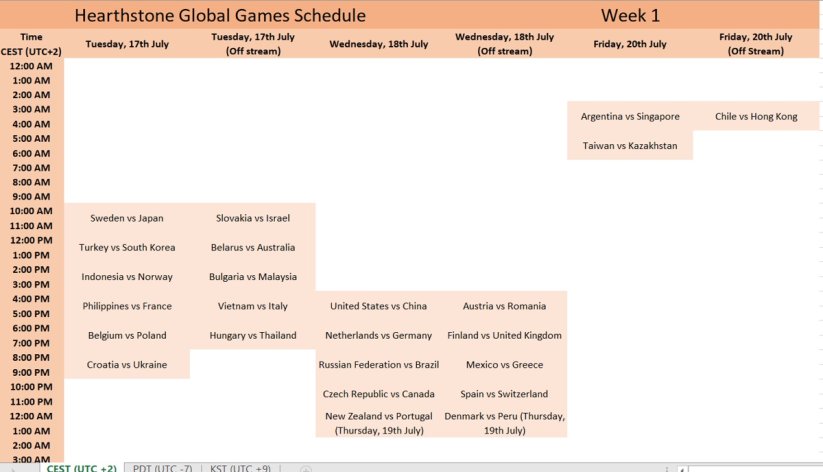Click the Vietnam vs Italy cell
The height and width of the screenshot is (472, 823).
pos(253,306)
